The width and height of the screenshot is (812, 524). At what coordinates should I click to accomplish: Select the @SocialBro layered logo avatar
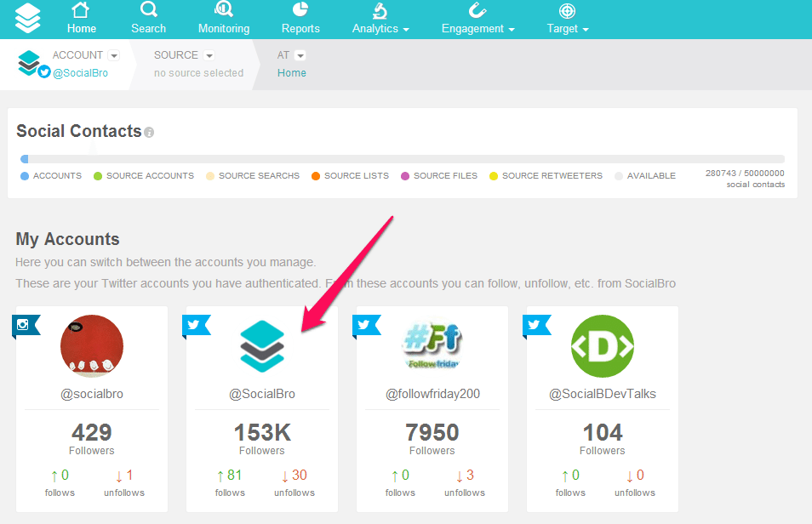coord(262,346)
